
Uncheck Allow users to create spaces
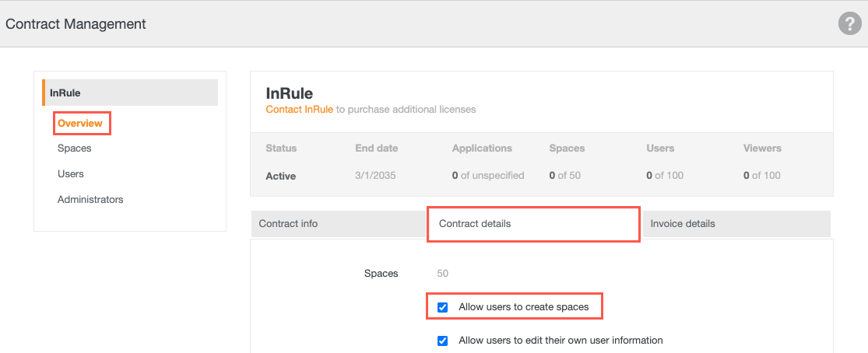point(443,307)
